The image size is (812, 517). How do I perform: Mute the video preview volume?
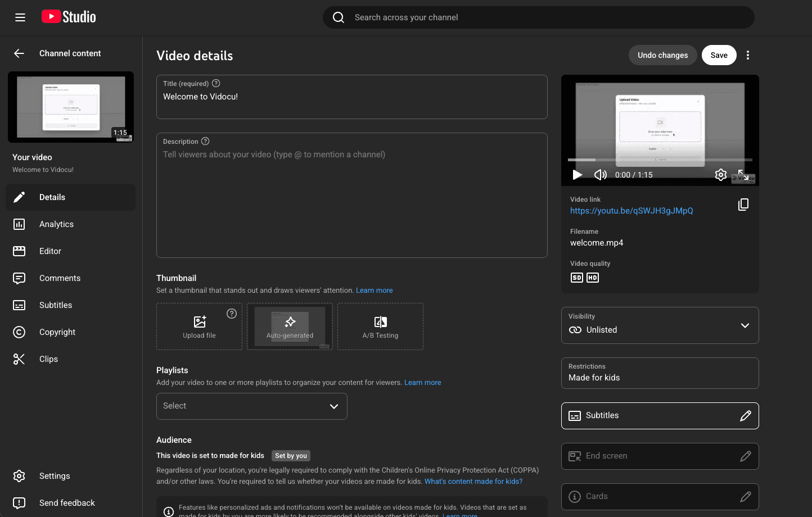600,175
